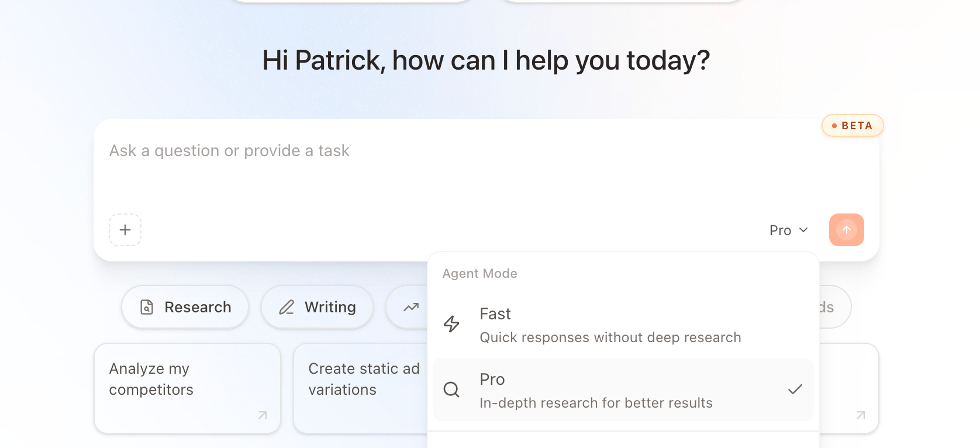The width and height of the screenshot is (980, 448).
Task: Click the magnifier icon beside Pro
Action: 451,390
